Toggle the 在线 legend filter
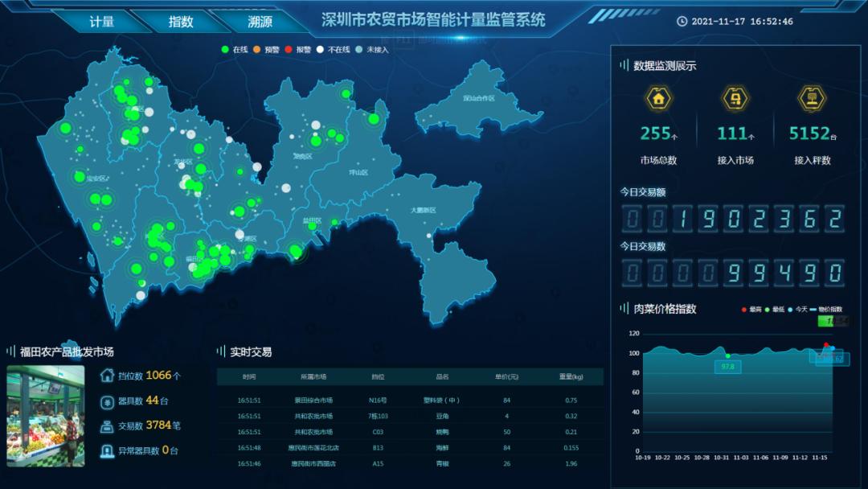The width and height of the screenshot is (868, 489). click(x=235, y=50)
